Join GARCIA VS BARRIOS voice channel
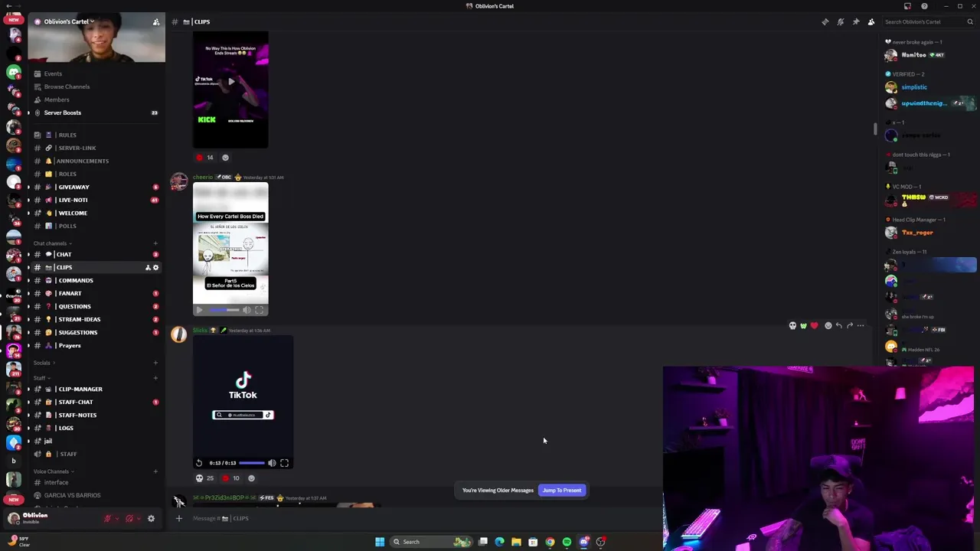Screen dimensions: 980x551 pyautogui.click(x=95, y=495)
